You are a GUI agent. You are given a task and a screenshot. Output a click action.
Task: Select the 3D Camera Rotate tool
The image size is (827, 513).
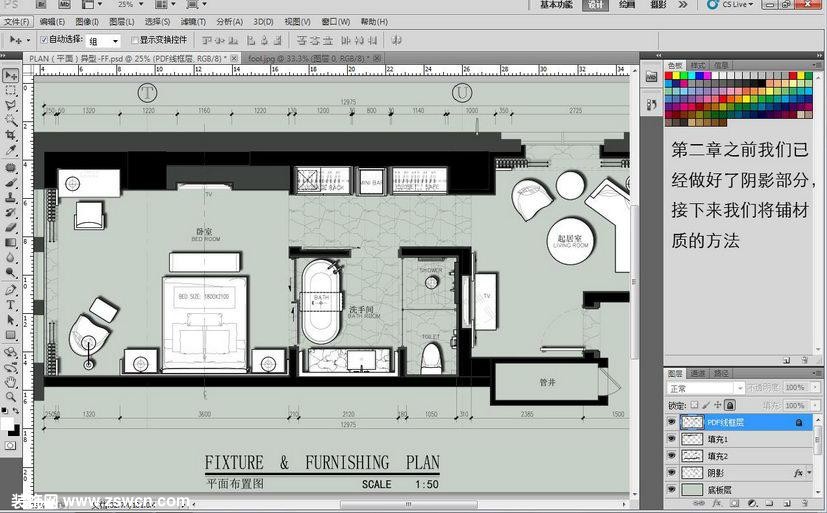point(11,367)
